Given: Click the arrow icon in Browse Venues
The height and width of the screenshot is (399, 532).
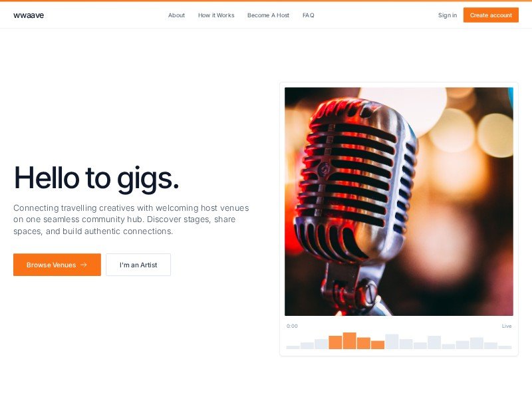Looking at the screenshot, I should (x=84, y=265).
